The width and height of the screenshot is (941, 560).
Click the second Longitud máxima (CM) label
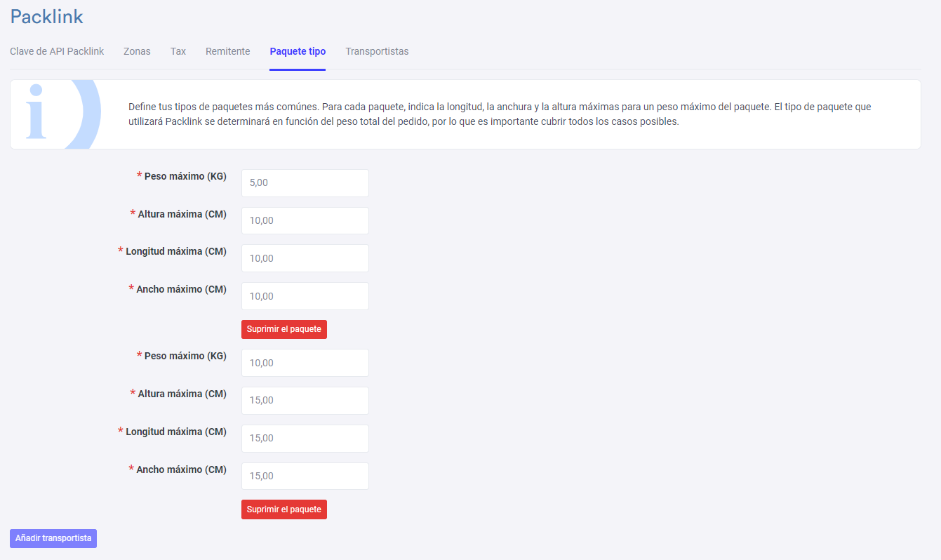pyautogui.click(x=176, y=432)
